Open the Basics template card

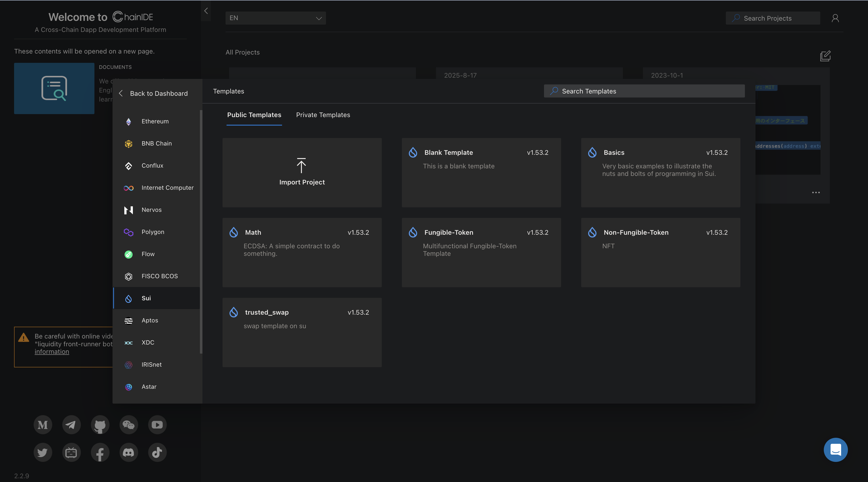[661, 173]
